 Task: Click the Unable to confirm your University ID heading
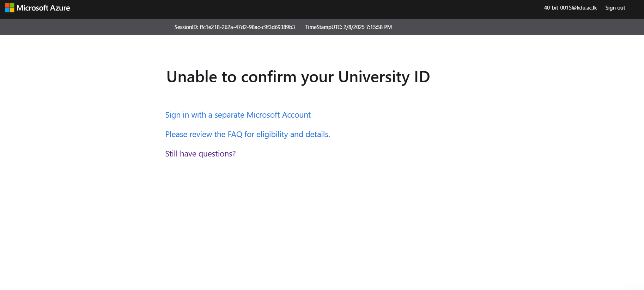(298, 77)
